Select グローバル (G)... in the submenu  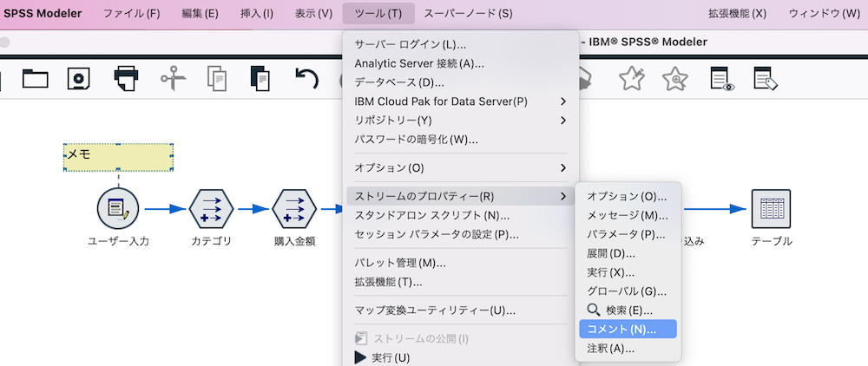point(628,291)
